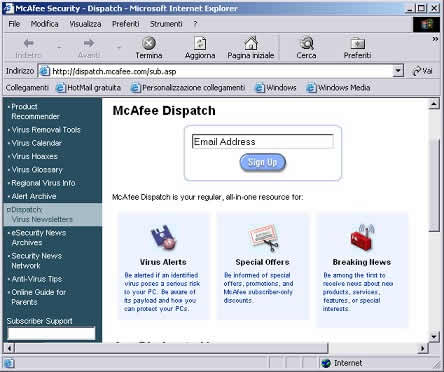
Task: Click the Subscriber Support input box
Action: pyautogui.click(x=51, y=333)
